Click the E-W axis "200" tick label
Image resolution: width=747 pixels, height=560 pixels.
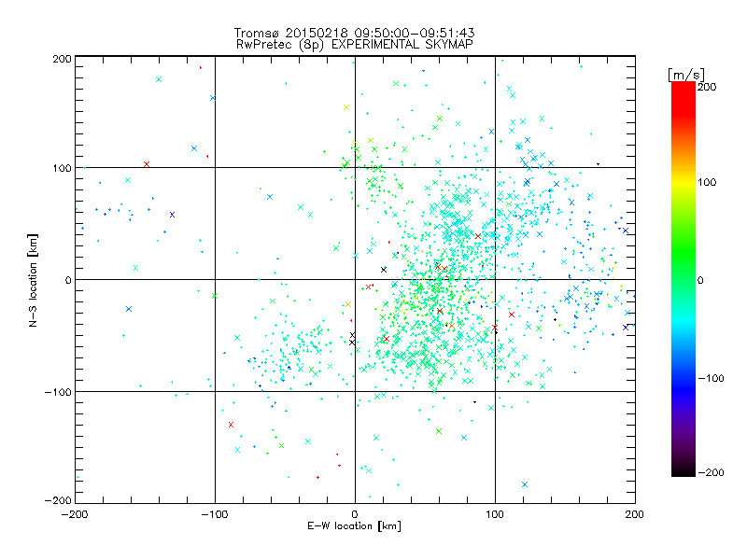click(x=635, y=514)
